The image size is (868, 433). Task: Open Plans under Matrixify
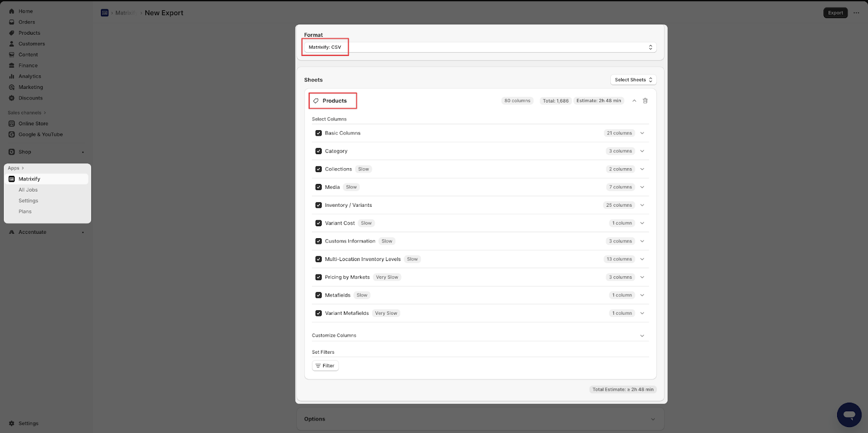click(25, 212)
